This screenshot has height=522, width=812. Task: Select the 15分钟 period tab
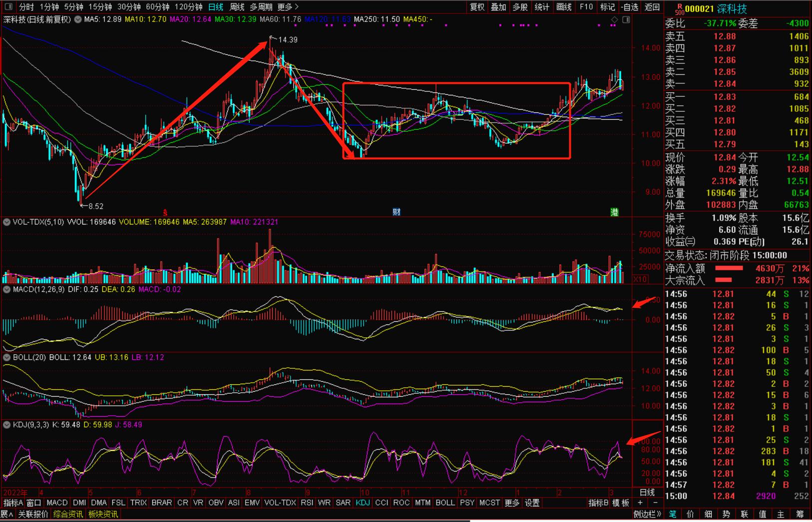pos(100,7)
